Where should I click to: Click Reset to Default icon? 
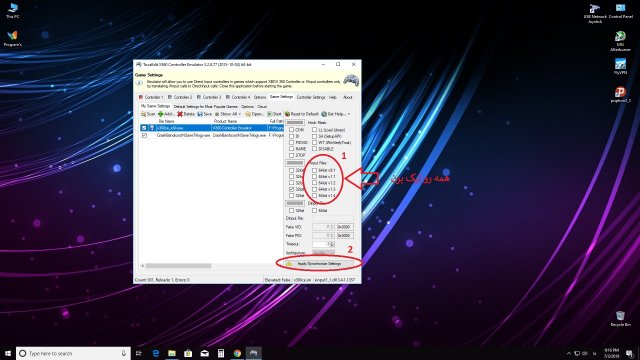[287, 114]
